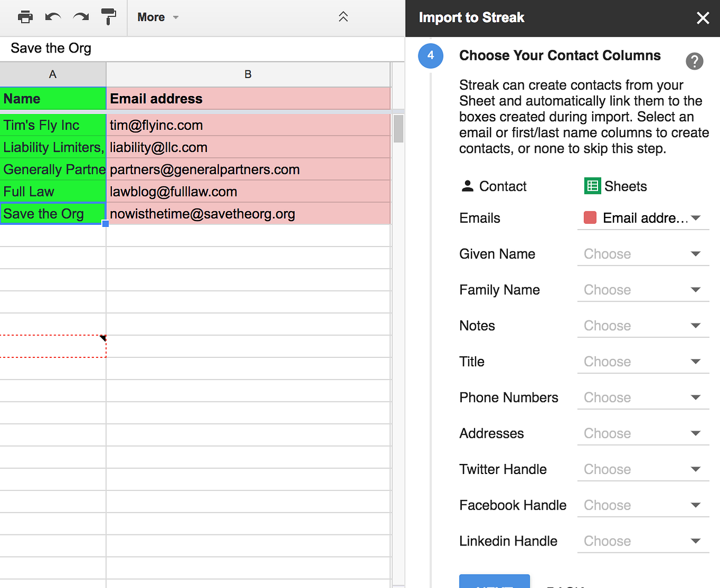This screenshot has width=720, height=588.
Task: Click the BACK link
Action: tap(565, 585)
